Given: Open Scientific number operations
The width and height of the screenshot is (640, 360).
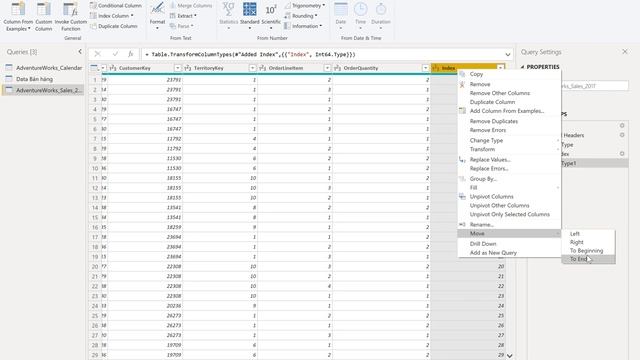Looking at the screenshot, I should point(271,17).
